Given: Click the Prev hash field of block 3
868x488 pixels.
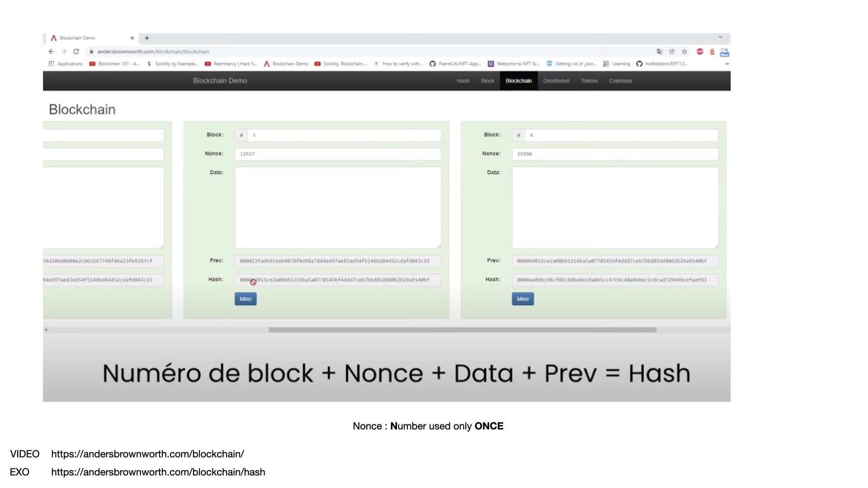Looking at the screenshot, I should (x=338, y=261).
